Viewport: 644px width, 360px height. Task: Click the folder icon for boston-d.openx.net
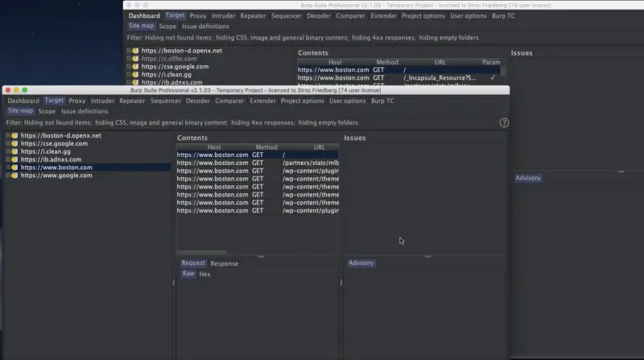click(14, 135)
